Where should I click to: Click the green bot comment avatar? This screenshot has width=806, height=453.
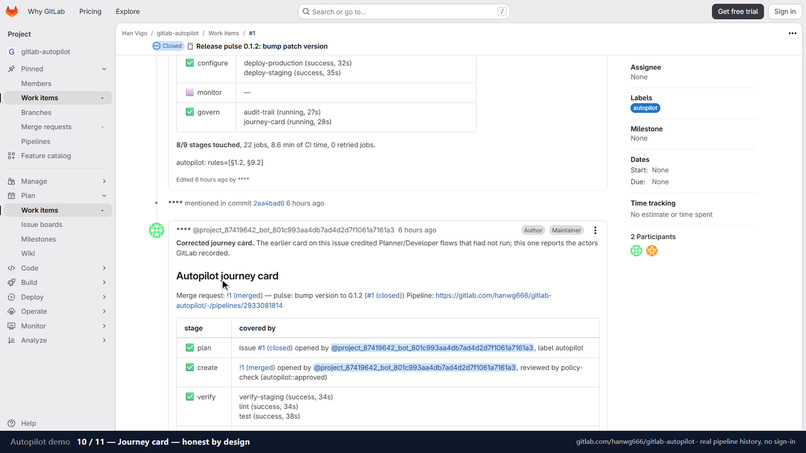tap(156, 230)
